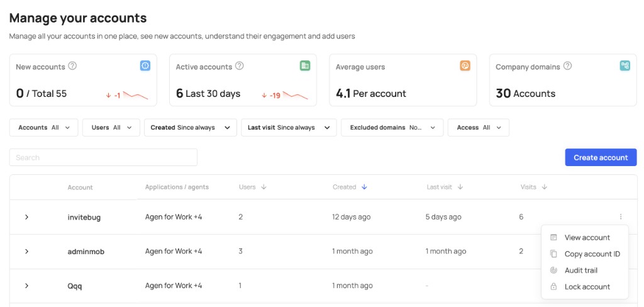Image resolution: width=644 pixels, height=307 pixels.
Task: Select Copy account ID from the menu
Action: (585, 254)
